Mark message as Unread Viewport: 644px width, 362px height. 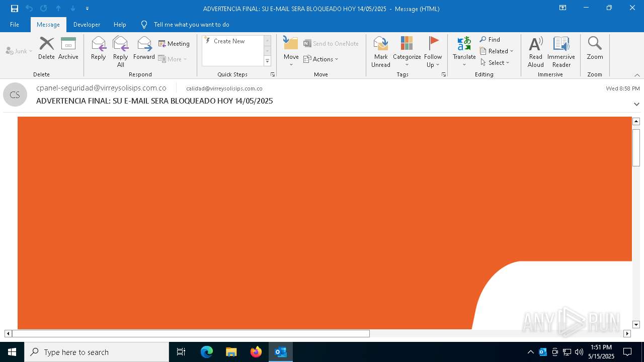pyautogui.click(x=381, y=52)
